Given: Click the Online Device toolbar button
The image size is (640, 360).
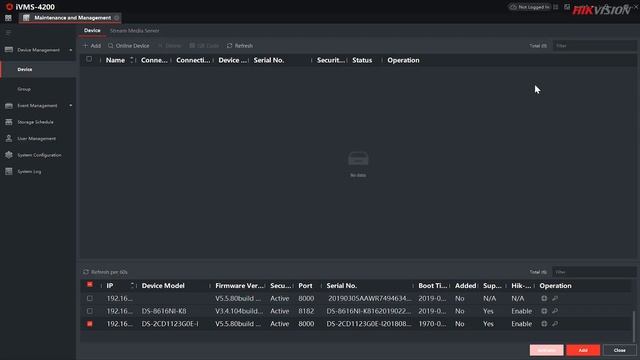Looking at the screenshot, I should click(x=129, y=46).
